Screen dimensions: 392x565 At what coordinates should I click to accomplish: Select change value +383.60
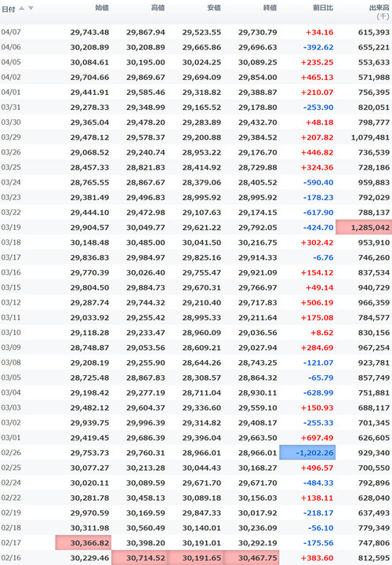coord(317,558)
